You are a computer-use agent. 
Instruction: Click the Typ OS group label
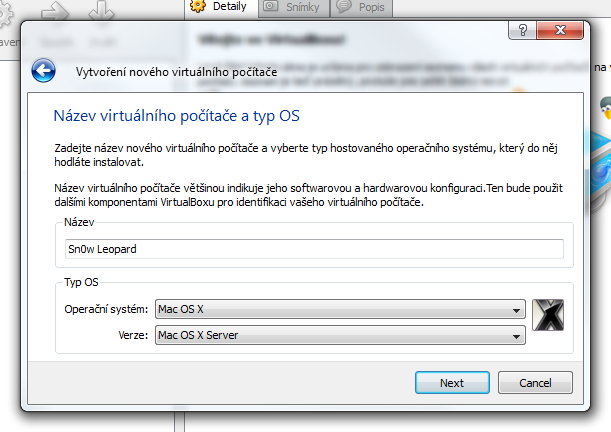pos(81,282)
